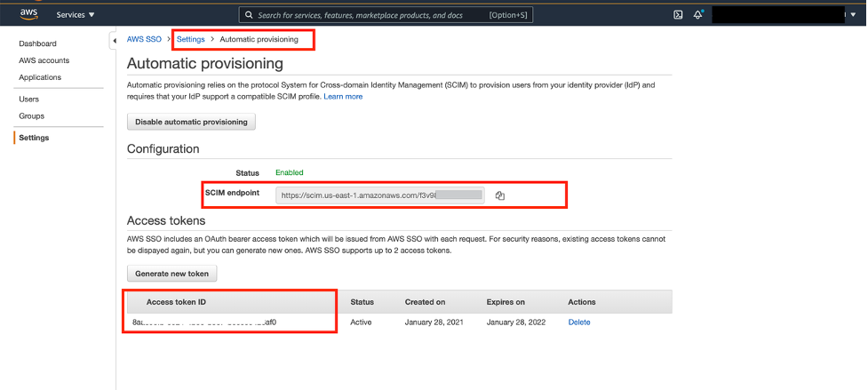Screen dimensions: 868x390
Task: Click the January 28, 2021 created date
Action: (434, 322)
